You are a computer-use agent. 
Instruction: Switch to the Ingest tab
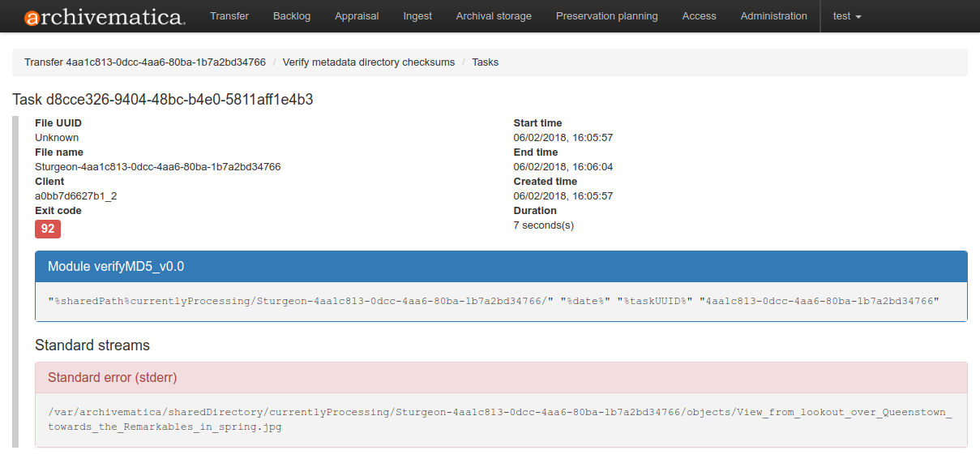click(417, 16)
